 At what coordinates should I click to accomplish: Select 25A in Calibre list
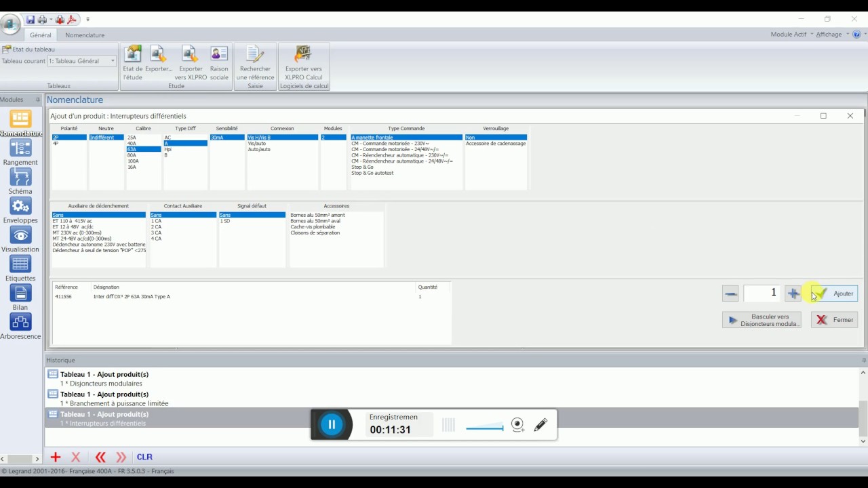pyautogui.click(x=143, y=138)
